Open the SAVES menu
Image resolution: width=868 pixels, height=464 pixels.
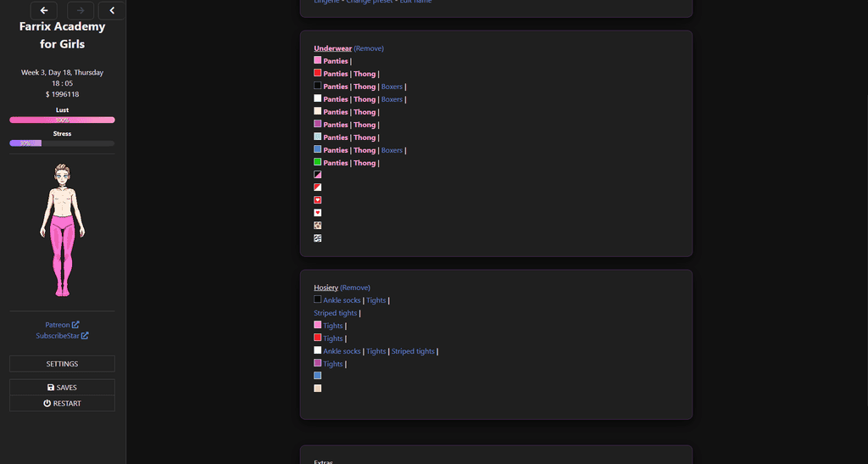point(62,388)
